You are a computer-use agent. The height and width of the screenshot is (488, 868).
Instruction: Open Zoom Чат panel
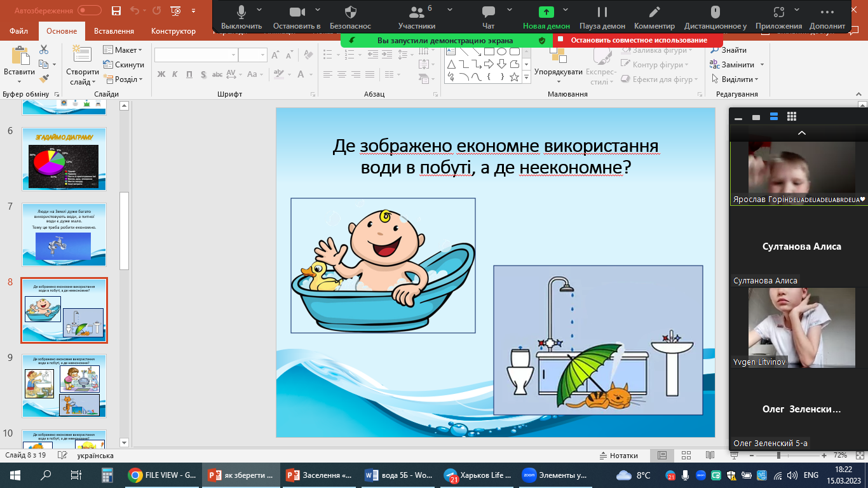tap(489, 17)
